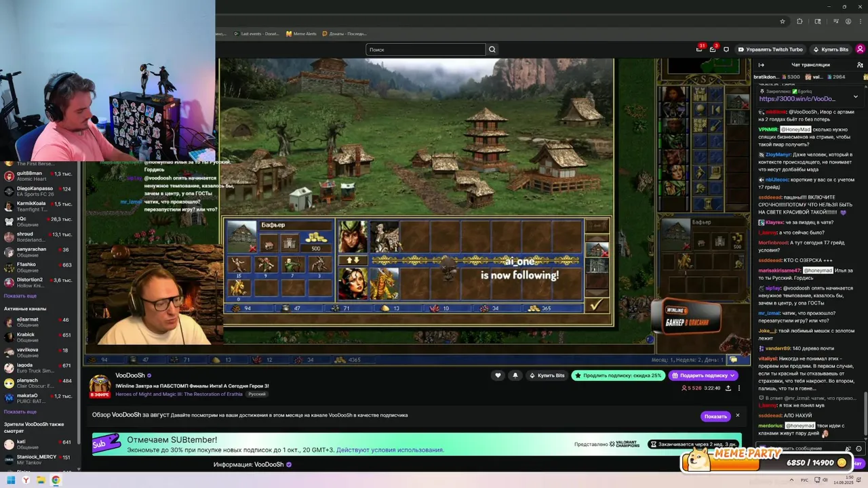Switch to Meme Alerts tab

(x=302, y=33)
